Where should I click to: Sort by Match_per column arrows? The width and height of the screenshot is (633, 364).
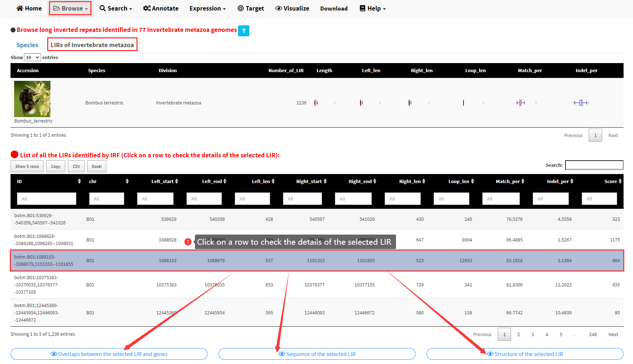pyautogui.click(x=523, y=181)
